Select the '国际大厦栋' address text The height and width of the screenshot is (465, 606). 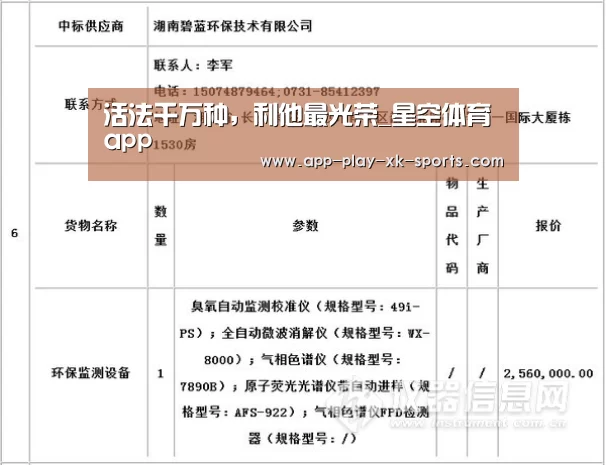[538, 118]
